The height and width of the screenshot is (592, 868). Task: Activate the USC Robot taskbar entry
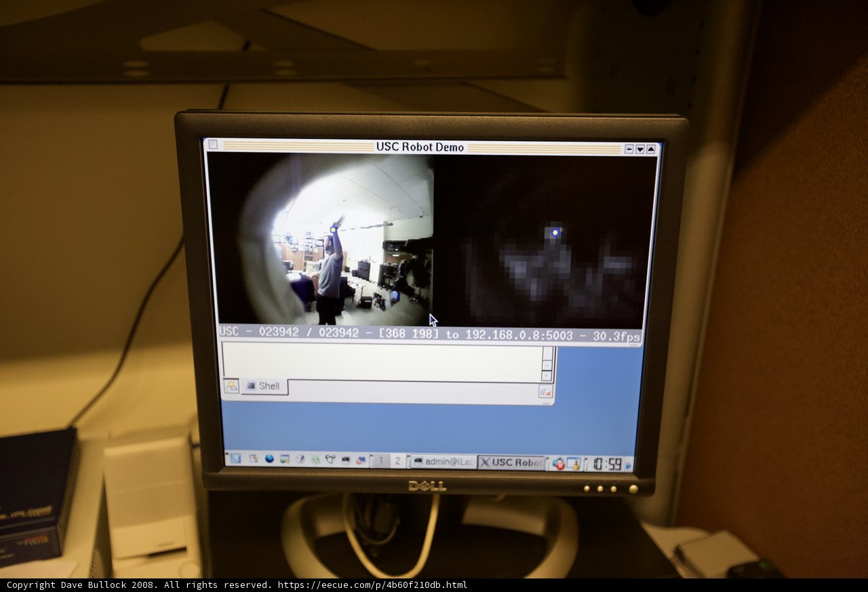click(x=511, y=462)
